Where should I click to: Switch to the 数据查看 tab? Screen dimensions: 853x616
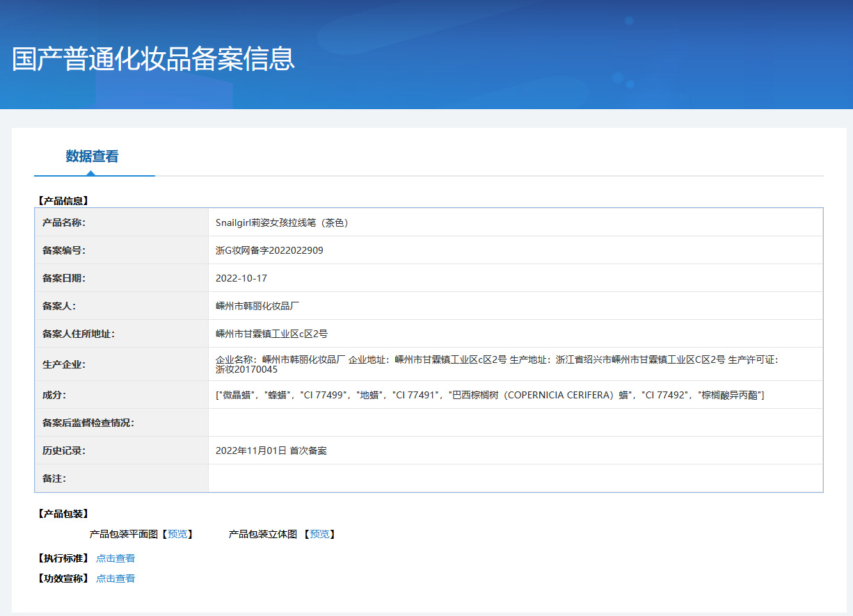pyautogui.click(x=92, y=156)
